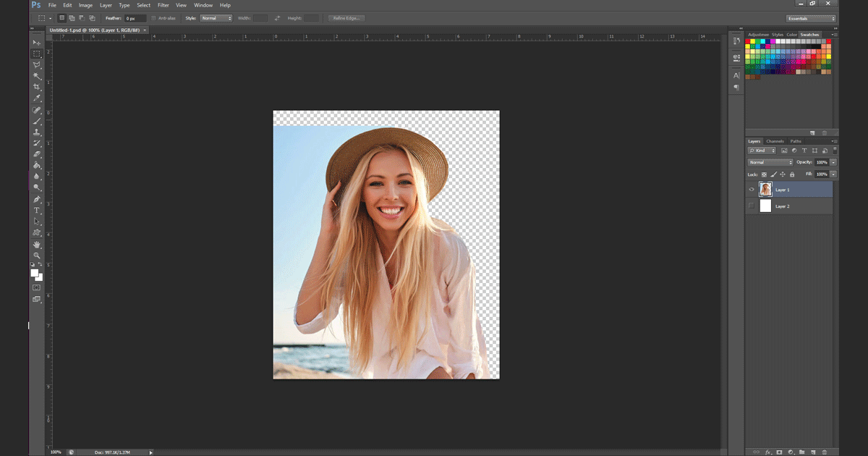Open the Essentials workspace dropdown

(x=811, y=18)
